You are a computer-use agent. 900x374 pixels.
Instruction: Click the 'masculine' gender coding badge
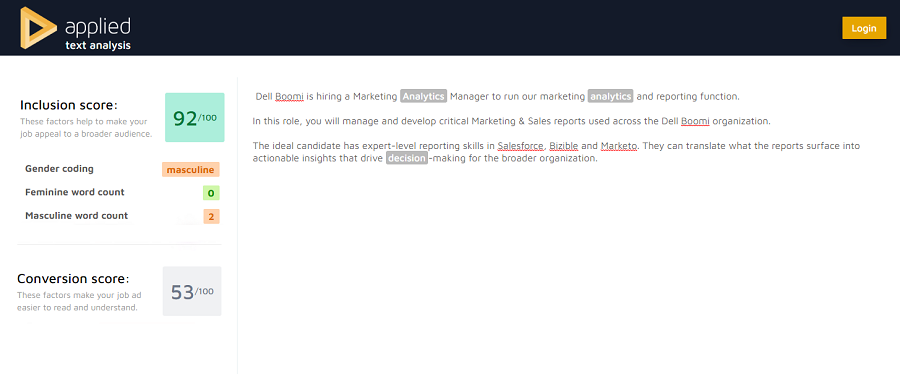[191, 169]
